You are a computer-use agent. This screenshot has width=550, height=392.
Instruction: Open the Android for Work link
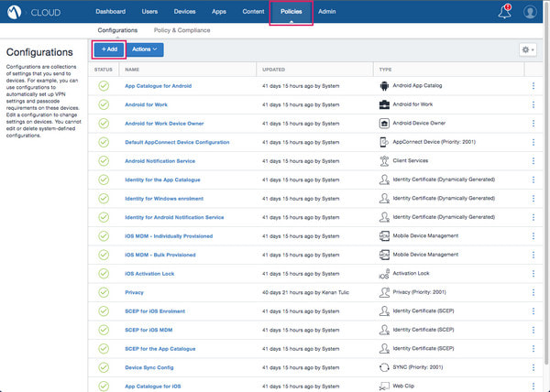[147, 104]
